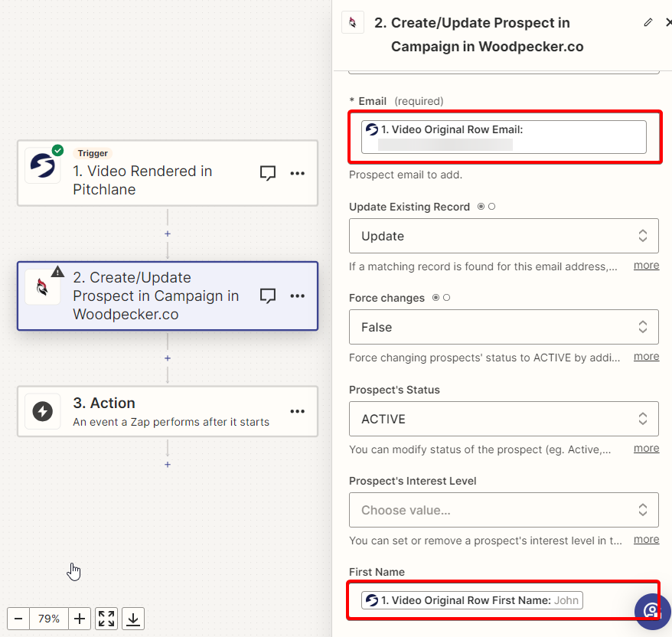Select first radio for Force changes

(x=435, y=298)
